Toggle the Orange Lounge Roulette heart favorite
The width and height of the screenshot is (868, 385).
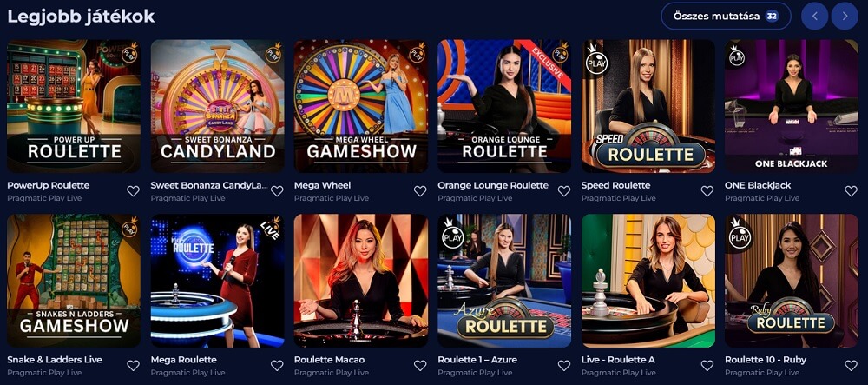point(563,191)
